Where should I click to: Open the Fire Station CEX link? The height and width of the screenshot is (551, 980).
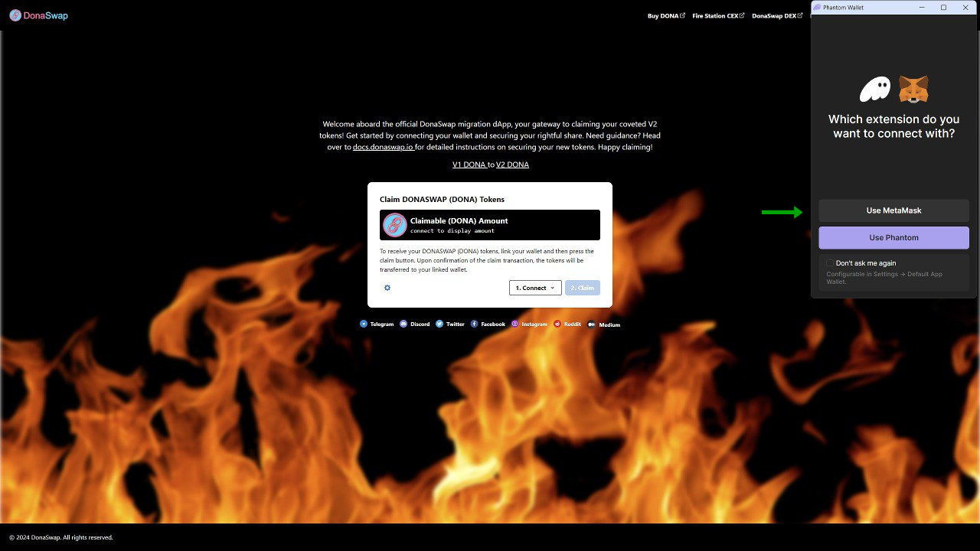click(x=718, y=15)
